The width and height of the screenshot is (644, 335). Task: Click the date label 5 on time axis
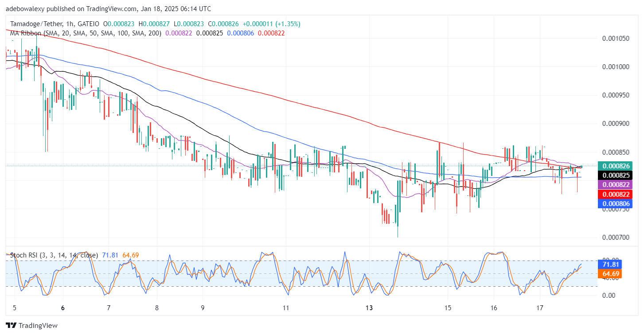coord(15,308)
